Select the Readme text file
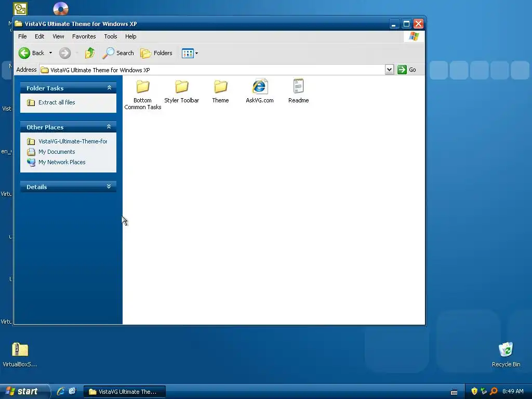Screen dimensions: 532x399 coord(299,91)
